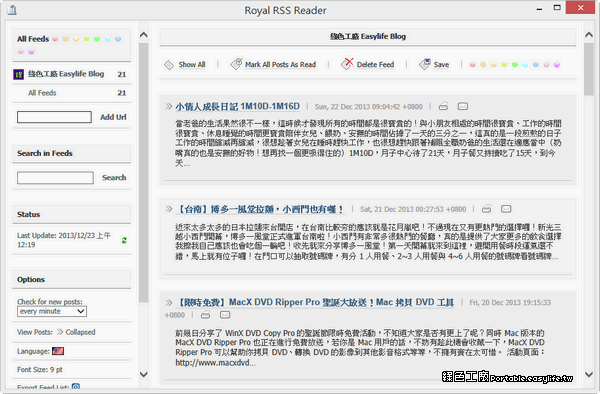Pick orange color tag in feed toolbar
Screen dimensions: 600x394
point(483,65)
